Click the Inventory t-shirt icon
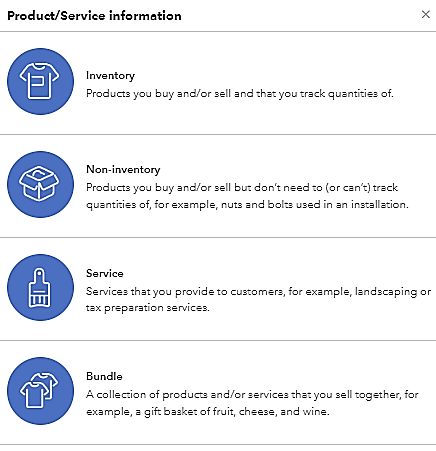 40,81
